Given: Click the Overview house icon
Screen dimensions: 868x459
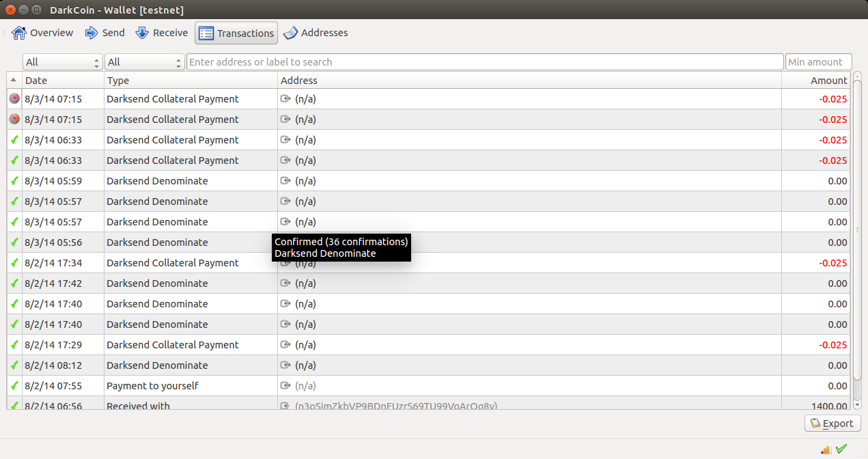Looking at the screenshot, I should click(19, 33).
